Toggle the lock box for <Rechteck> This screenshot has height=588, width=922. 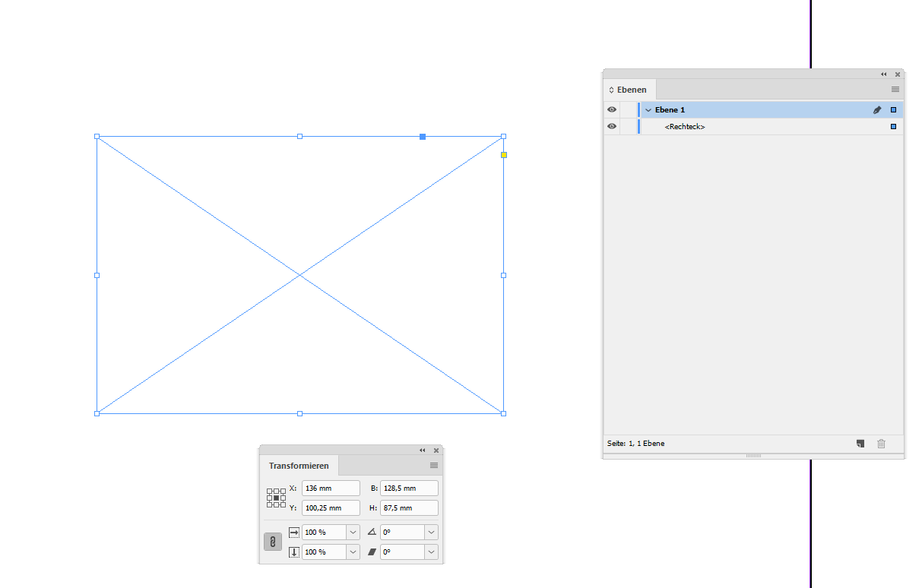(628, 126)
